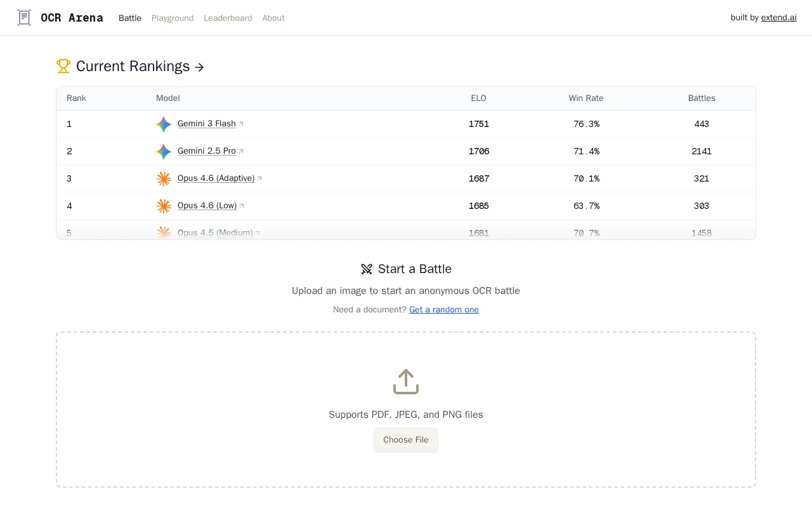Viewport: 812px width, 508px height.
Task: Click win rate 76.3%
Action: click(586, 124)
